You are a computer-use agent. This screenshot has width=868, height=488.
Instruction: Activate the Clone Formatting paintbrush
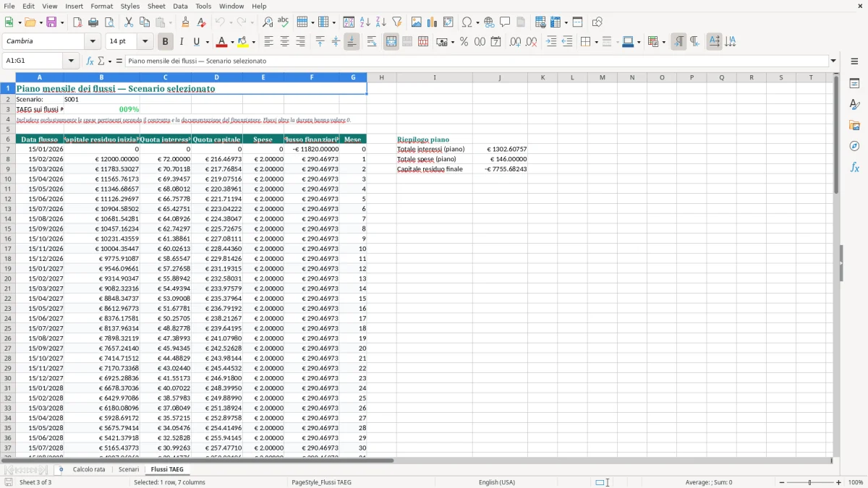(186, 22)
